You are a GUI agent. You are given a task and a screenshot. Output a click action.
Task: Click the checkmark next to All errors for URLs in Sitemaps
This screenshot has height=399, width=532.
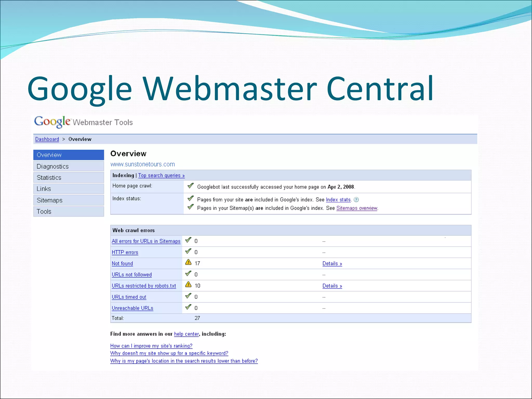tap(188, 240)
